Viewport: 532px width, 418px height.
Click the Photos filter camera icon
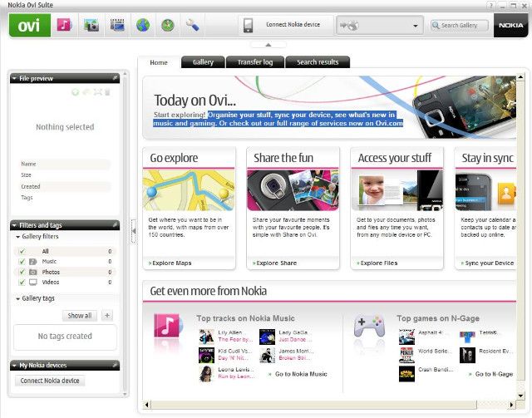click(33, 272)
